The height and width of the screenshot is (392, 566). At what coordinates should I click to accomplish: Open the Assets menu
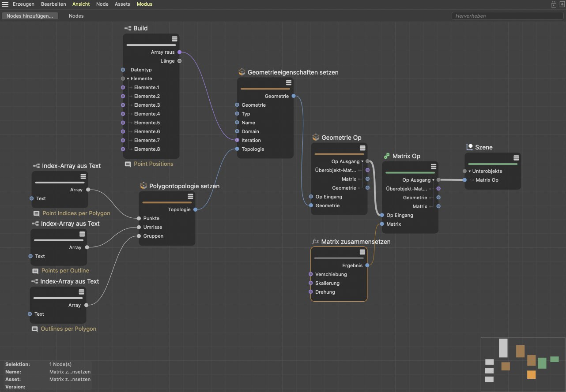coord(122,4)
